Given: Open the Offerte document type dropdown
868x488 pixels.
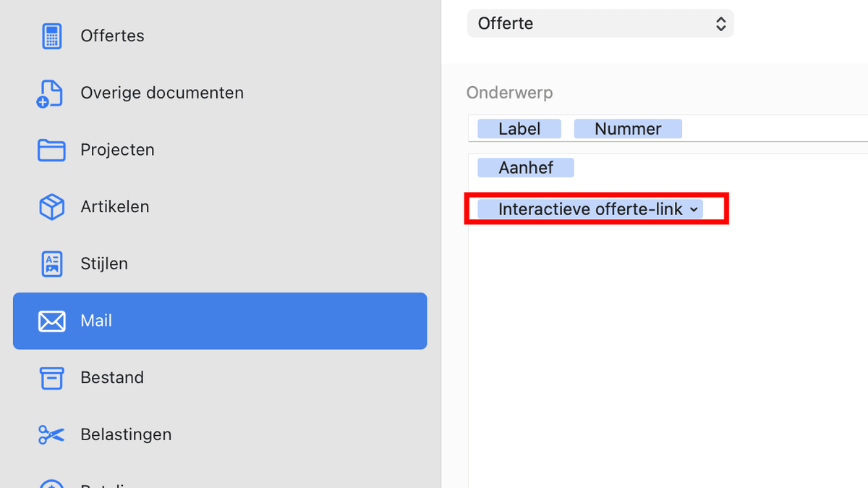Looking at the screenshot, I should coord(600,23).
